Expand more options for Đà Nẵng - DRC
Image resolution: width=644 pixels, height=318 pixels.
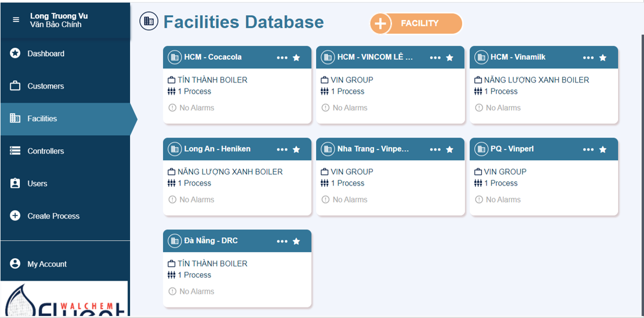pos(282,241)
